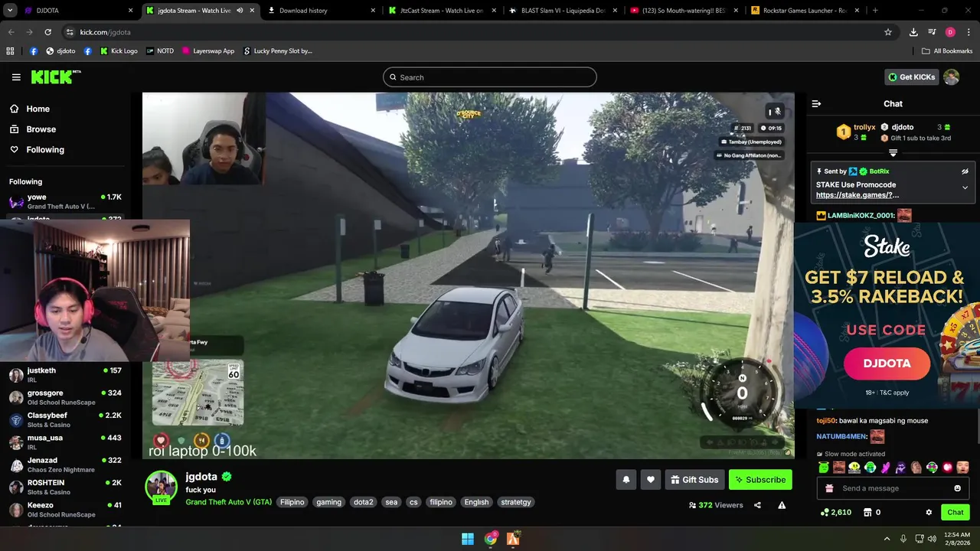Open justketh channel in sidebar
Viewport: 980px width, 551px height.
pos(65,374)
